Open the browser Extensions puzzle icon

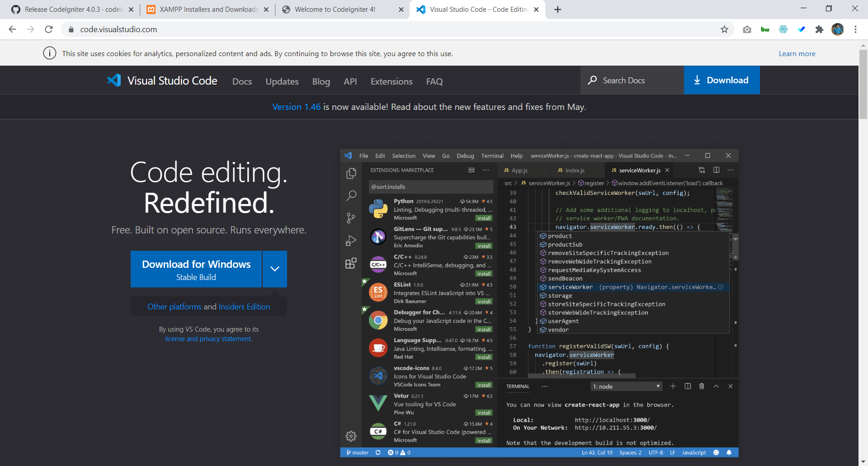[819, 29]
